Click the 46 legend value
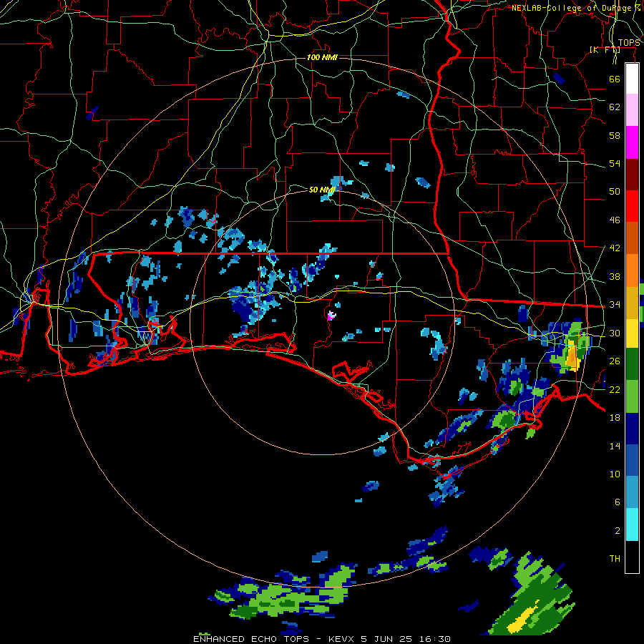 615,220
